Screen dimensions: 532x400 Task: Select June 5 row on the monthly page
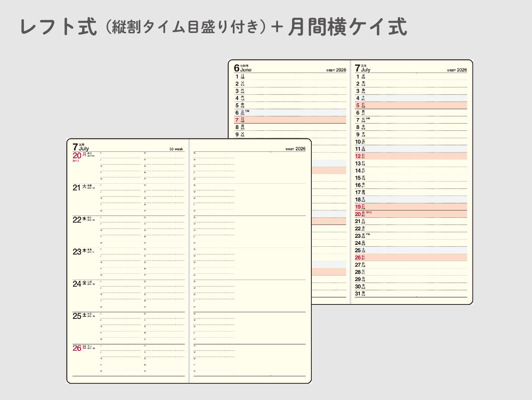click(290, 106)
